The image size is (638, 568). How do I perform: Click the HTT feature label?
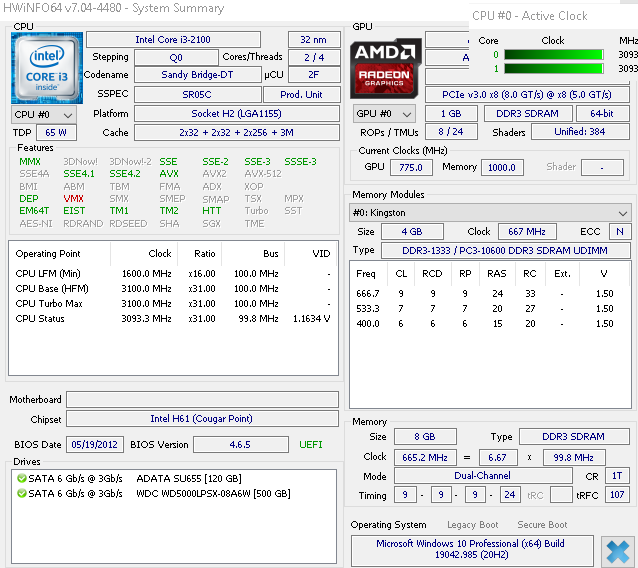point(212,211)
